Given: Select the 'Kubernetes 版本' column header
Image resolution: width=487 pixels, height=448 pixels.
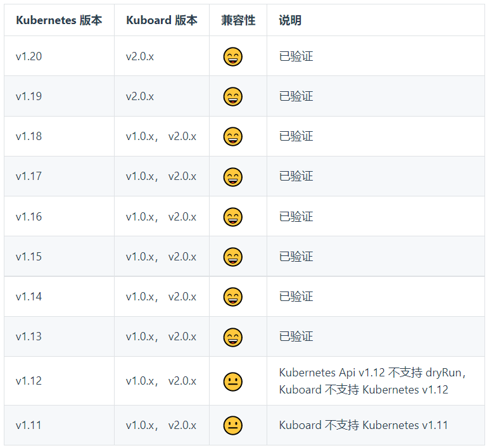Looking at the screenshot, I should [59, 20].
